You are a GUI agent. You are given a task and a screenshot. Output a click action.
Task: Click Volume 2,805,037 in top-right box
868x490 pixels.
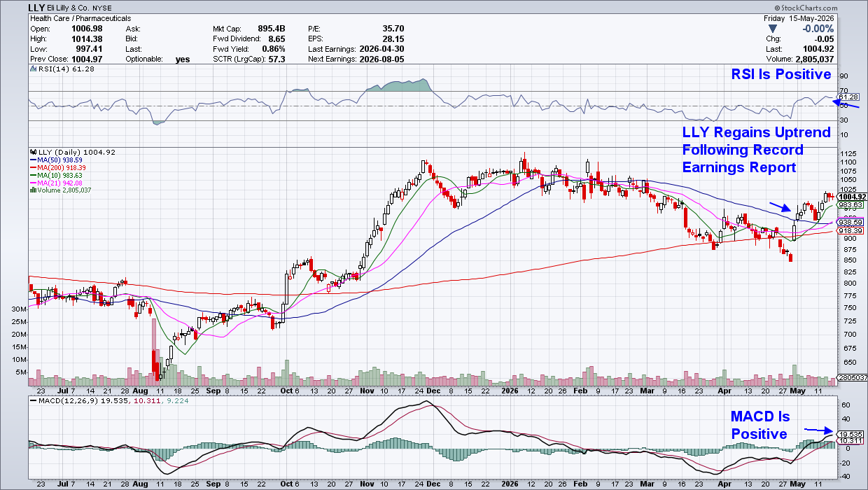pos(813,59)
